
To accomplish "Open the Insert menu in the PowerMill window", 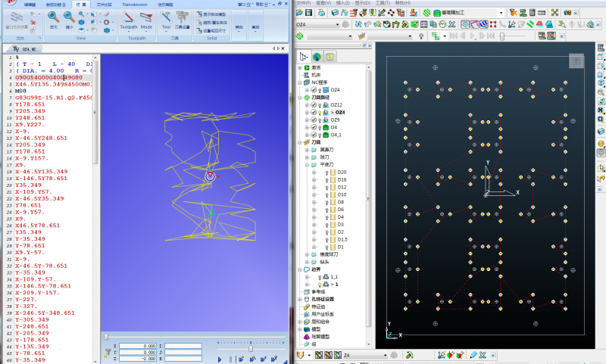I will click(x=343, y=3).
